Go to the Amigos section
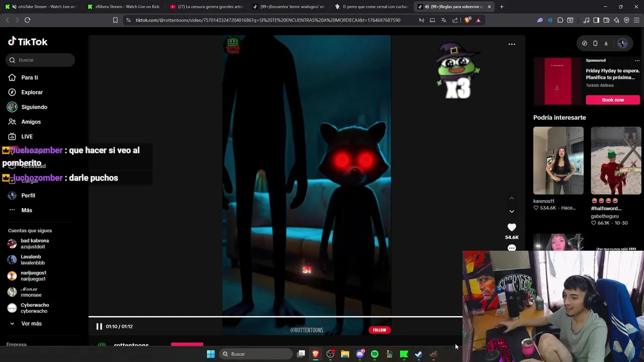Screen dimensions: 644x362 pos(31,122)
